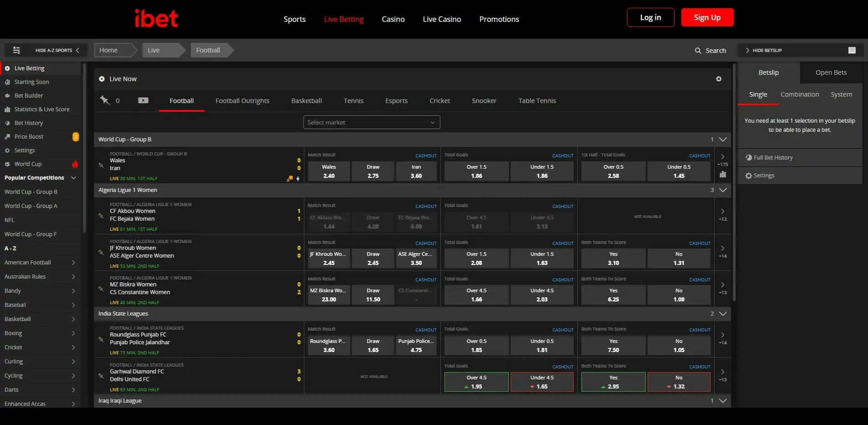Open Price Boost from the sidebar

tap(29, 136)
